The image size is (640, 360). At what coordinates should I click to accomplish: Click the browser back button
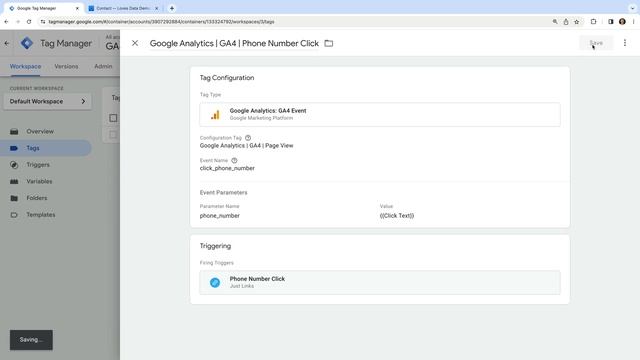click(6, 22)
